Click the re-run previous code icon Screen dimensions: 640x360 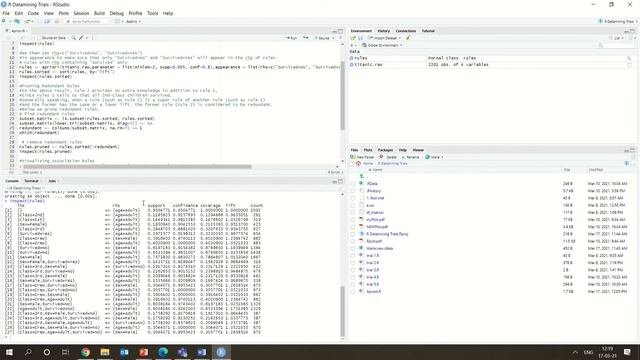305,38
